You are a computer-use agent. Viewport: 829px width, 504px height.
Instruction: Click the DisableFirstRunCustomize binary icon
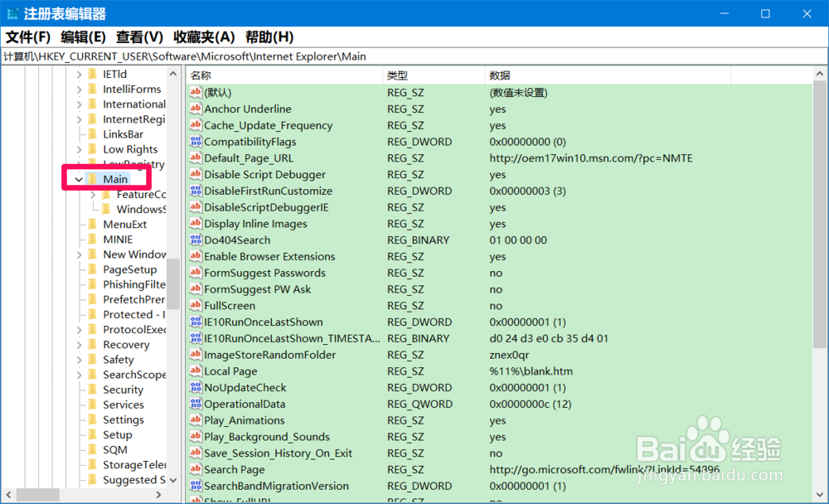click(x=196, y=191)
